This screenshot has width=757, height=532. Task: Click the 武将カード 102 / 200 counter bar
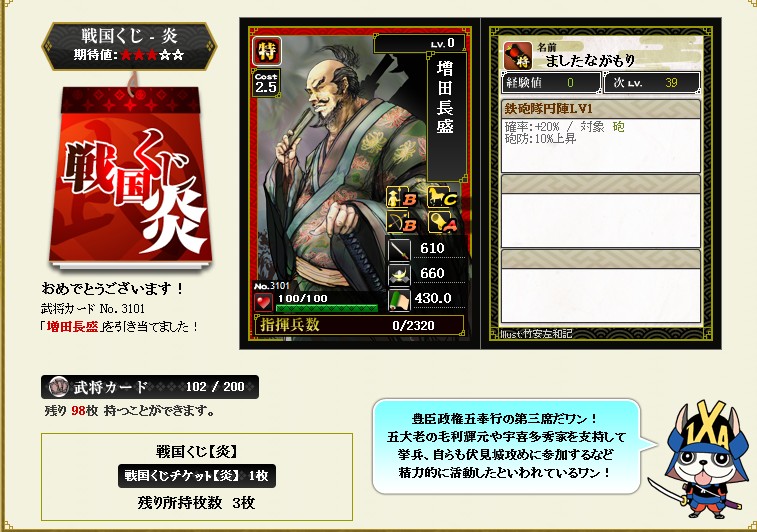150,387
